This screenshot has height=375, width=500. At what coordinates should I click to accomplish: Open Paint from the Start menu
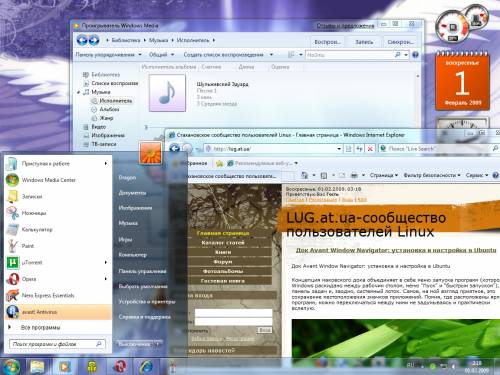pyautogui.click(x=57, y=246)
